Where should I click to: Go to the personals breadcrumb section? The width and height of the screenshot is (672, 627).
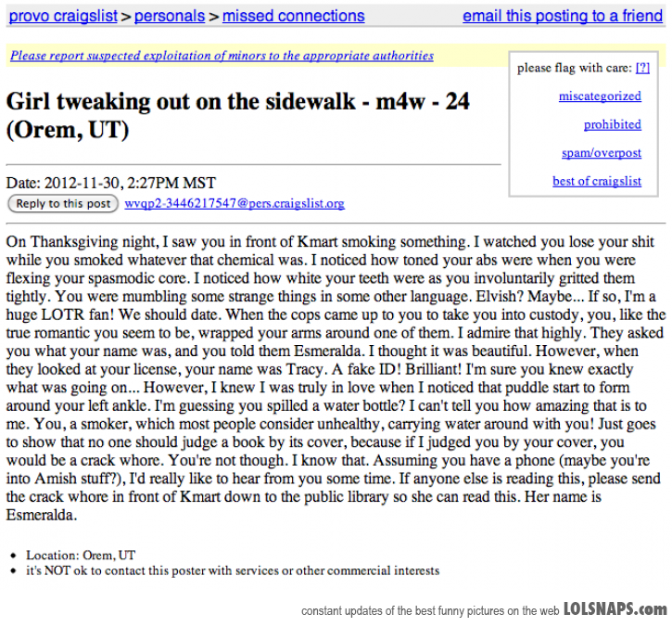click(170, 16)
